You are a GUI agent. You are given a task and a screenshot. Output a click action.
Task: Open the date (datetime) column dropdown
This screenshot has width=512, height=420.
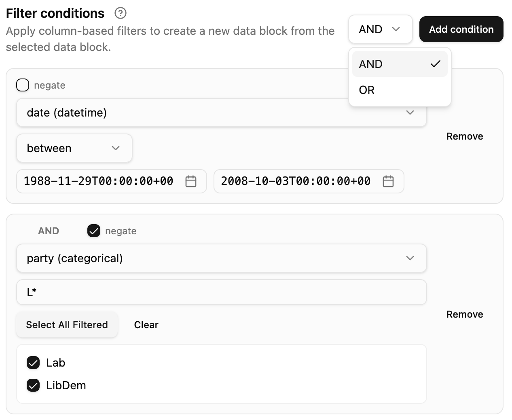[222, 112]
